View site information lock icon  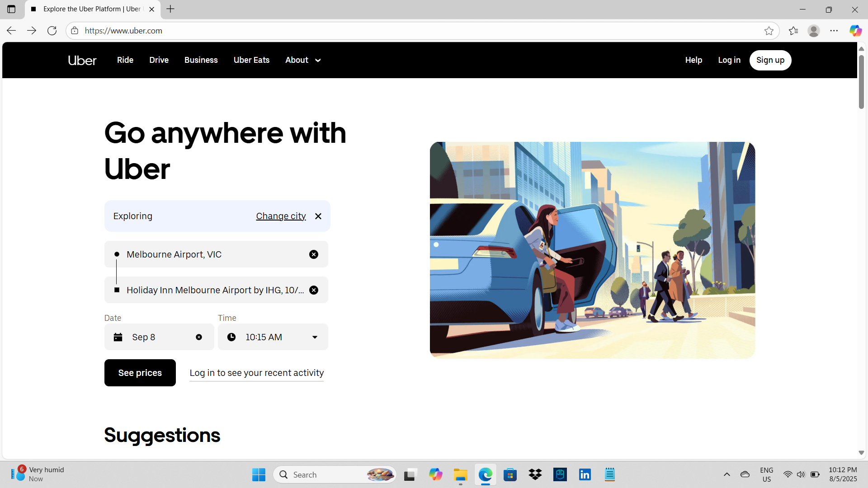coord(75,31)
